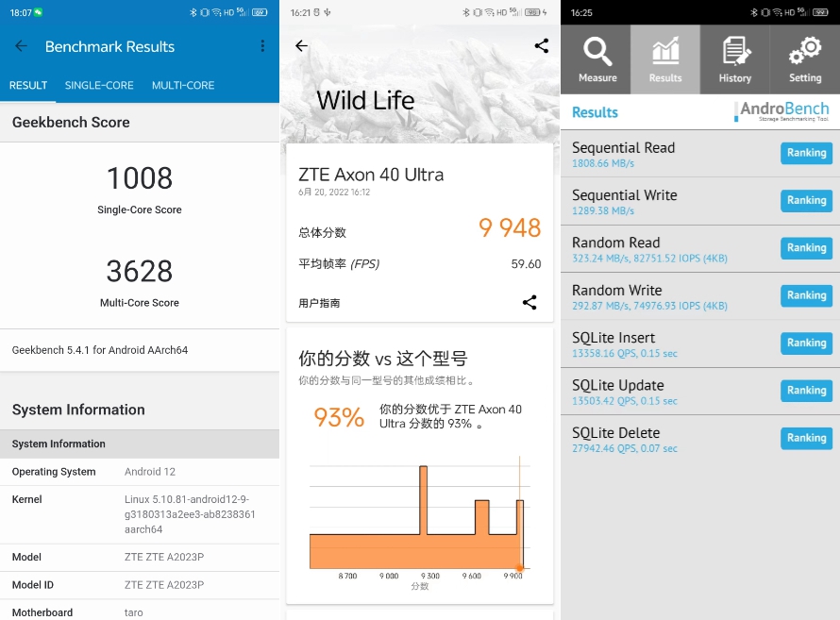View Ranking for SQLite Delete
The image size is (840, 620).
[x=806, y=438]
